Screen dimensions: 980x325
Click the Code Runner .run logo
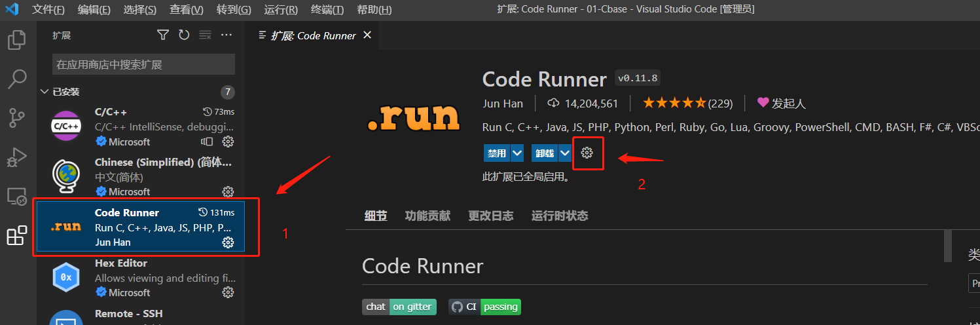click(413, 118)
